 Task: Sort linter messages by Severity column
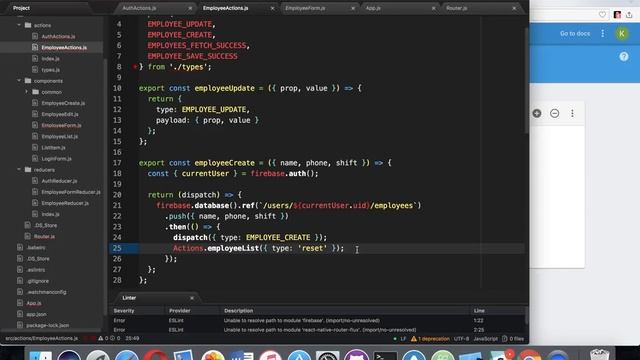click(124, 311)
